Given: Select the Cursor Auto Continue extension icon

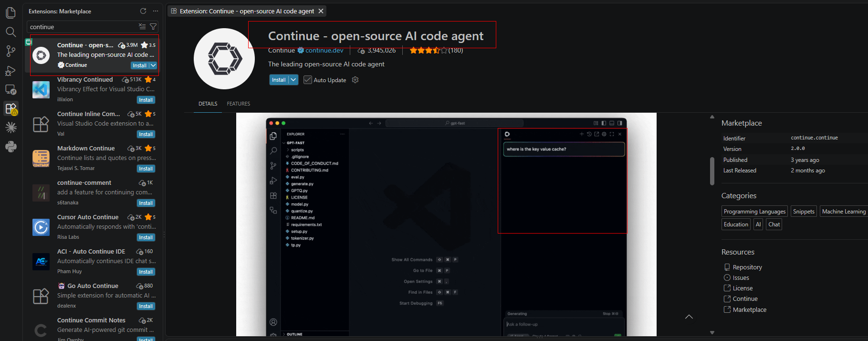Looking at the screenshot, I should [x=41, y=227].
